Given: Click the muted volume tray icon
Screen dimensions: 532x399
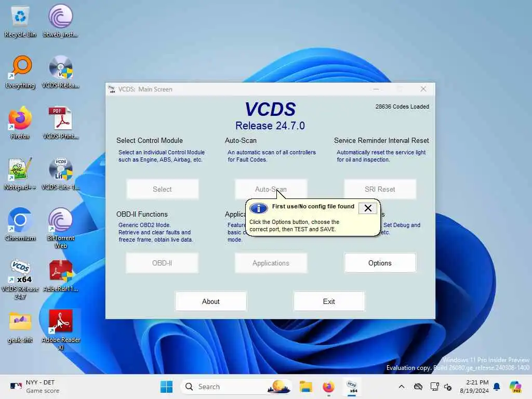Looking at the screenshot, I should (448, 387).
